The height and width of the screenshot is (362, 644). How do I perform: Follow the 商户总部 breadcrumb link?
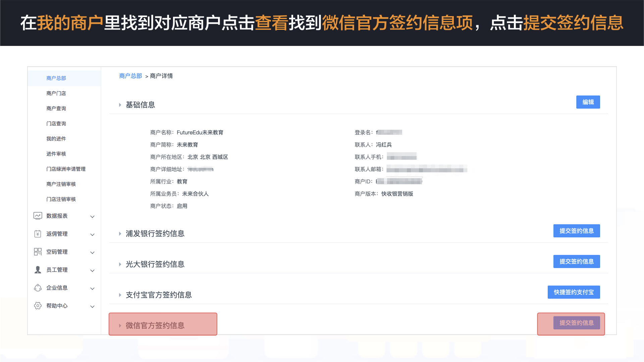[x=130, y=76]
